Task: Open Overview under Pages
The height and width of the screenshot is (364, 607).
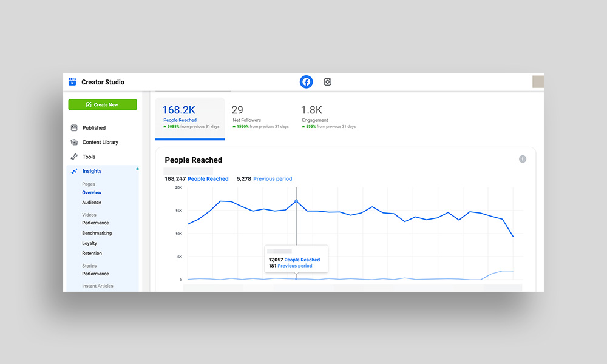Action: pyautogui.click(x=92, y=192)
